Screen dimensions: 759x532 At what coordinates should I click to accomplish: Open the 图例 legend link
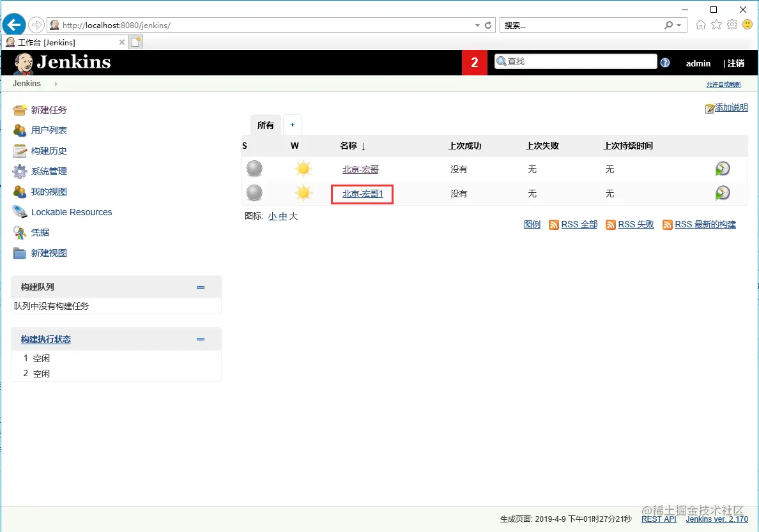532,225
